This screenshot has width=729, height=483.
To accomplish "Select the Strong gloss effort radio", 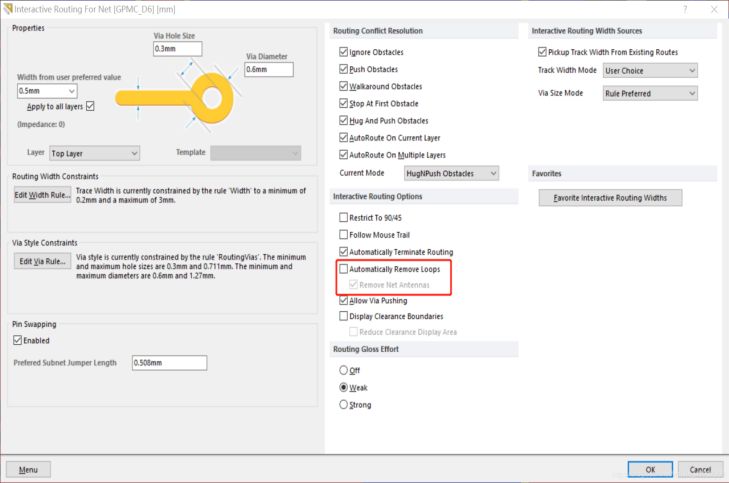I will [345, 404].
